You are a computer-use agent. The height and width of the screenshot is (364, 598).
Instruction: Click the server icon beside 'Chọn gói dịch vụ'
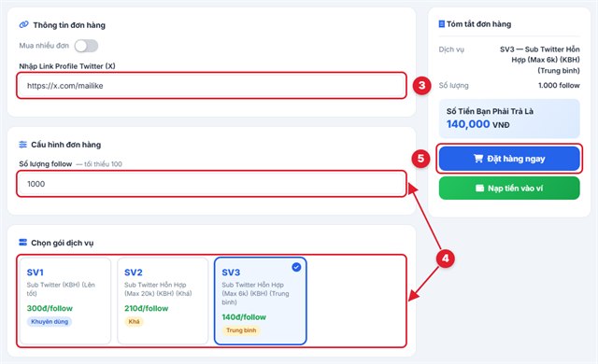22,243
